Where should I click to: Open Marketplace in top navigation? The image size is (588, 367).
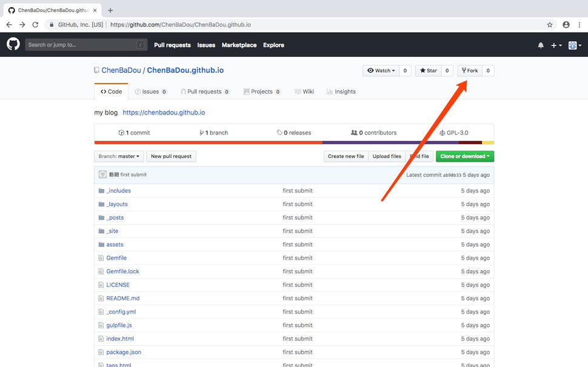click(239, 45)
